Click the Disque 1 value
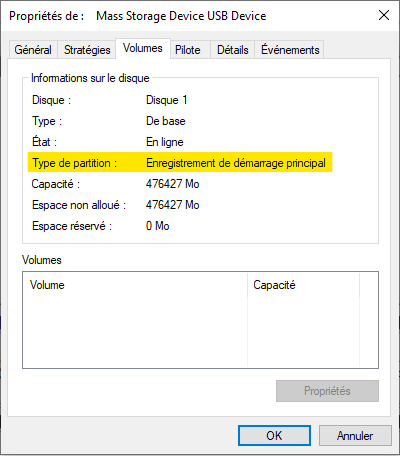 (166, 100)
